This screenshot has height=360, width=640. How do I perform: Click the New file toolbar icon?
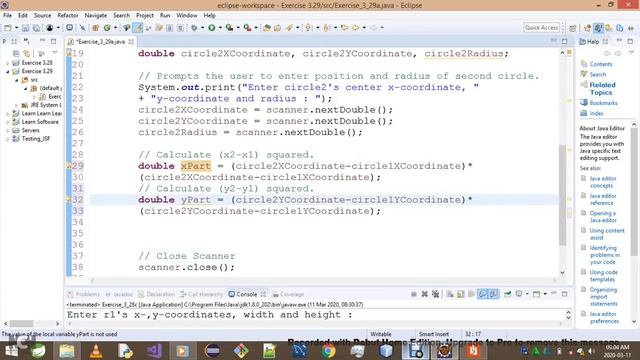[8, 28]
